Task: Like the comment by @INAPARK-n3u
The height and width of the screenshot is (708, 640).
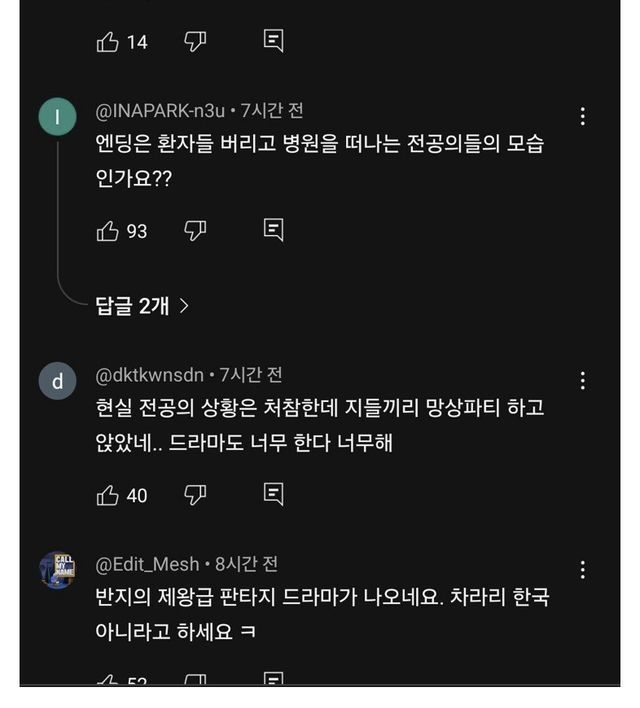Action: click(108, 231)
